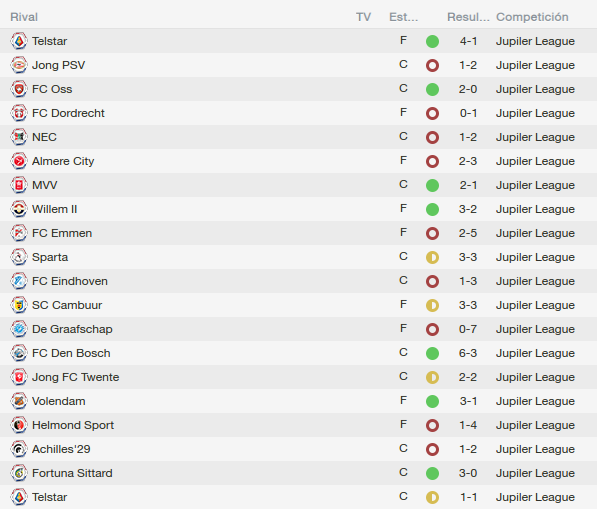Sort by the TV column header
This screenshot has width=597, height=509.
pos(363,17)
